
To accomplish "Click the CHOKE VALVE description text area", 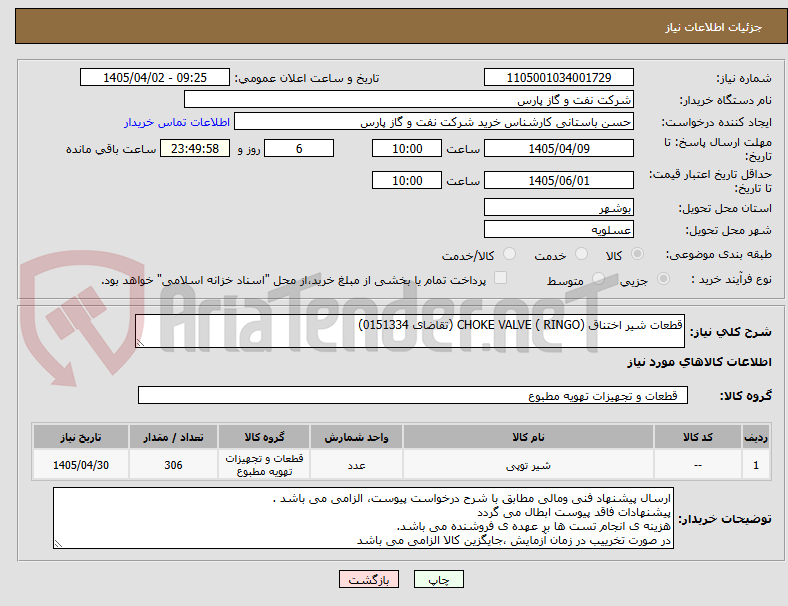I will pos(410,331).
